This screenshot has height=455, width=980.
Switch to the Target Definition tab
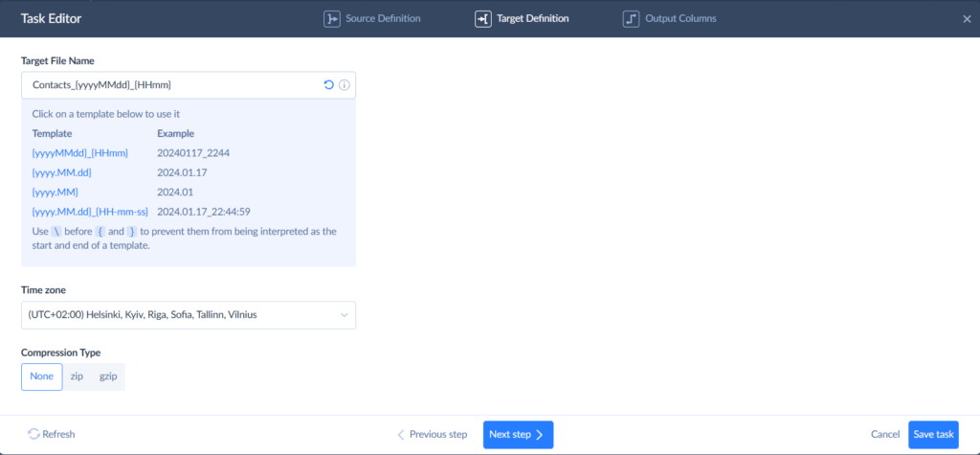click(x=522, y=19)
